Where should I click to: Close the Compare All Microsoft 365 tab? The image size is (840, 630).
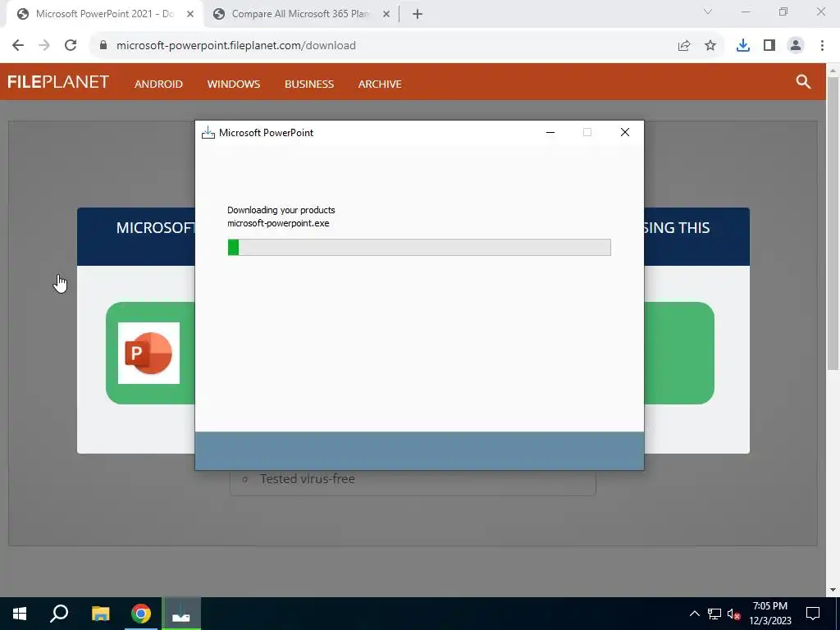click(386, 15)
